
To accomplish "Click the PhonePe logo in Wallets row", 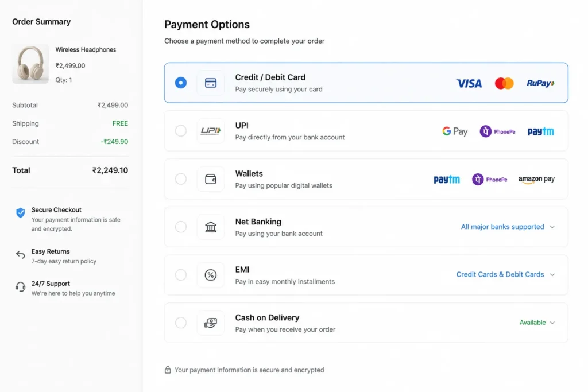I will pyautogui.click(x=490, y=179).
